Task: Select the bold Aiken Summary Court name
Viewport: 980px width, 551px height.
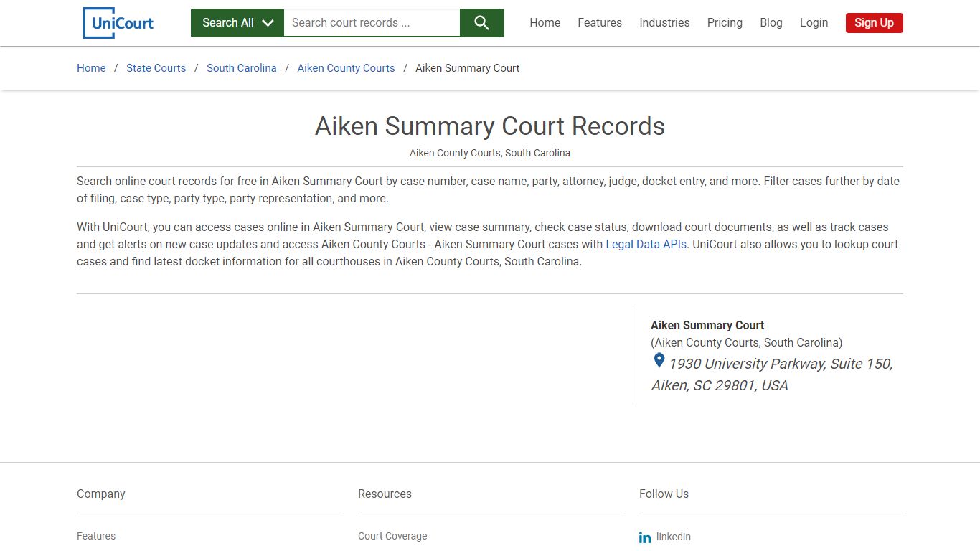Action: click(x=707, y=325)
